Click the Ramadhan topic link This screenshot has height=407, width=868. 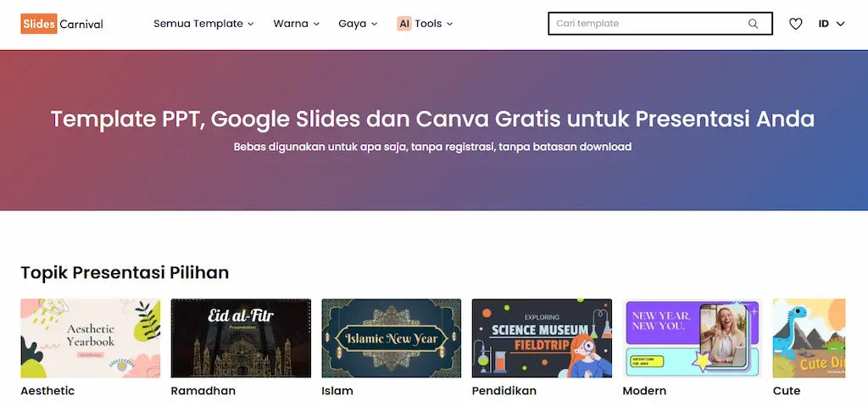[x=203, y=390]
